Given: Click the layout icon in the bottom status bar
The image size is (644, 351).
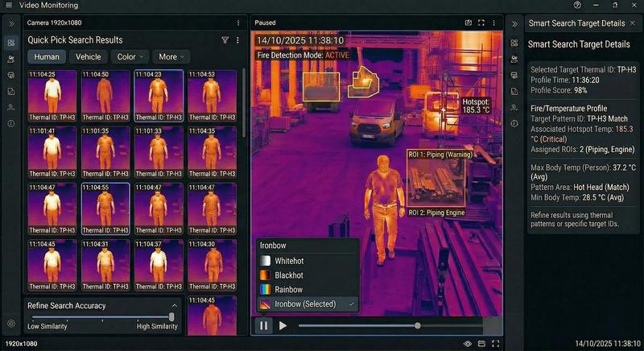Looking at the screenshot, I should [x=481, y=344].
